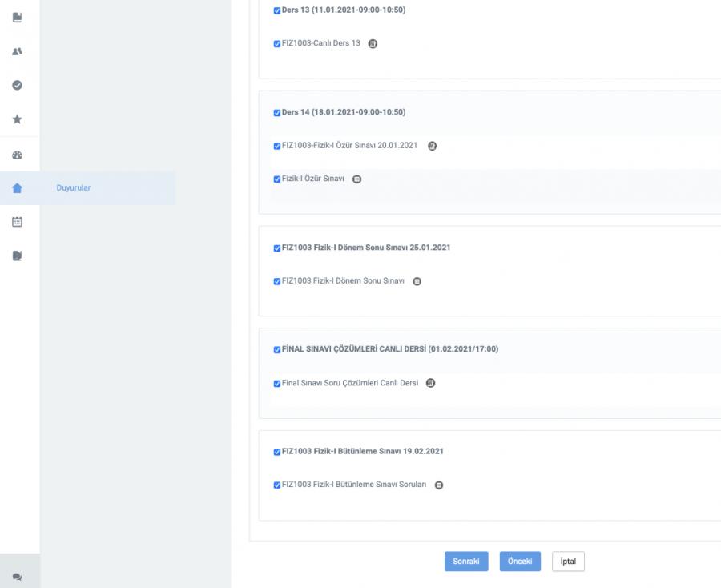Click icon beside Final Sınavı Soru Çözümleri Canlı Dersi
721x588 pixels.
pos(430,383)
